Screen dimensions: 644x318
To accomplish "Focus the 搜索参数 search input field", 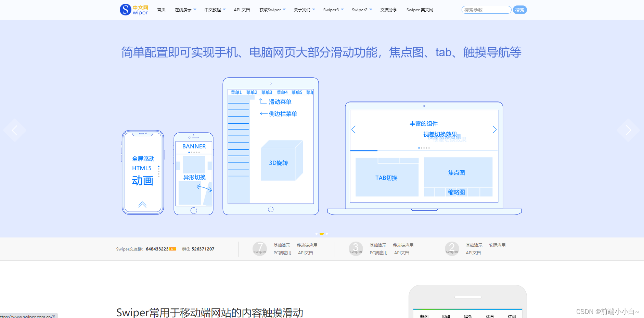I will [486, 10].
